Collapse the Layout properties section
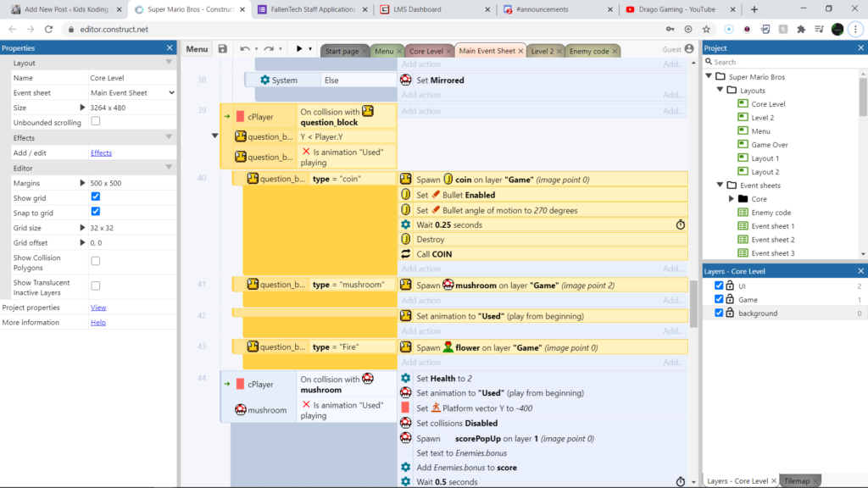 pos(169,63)
